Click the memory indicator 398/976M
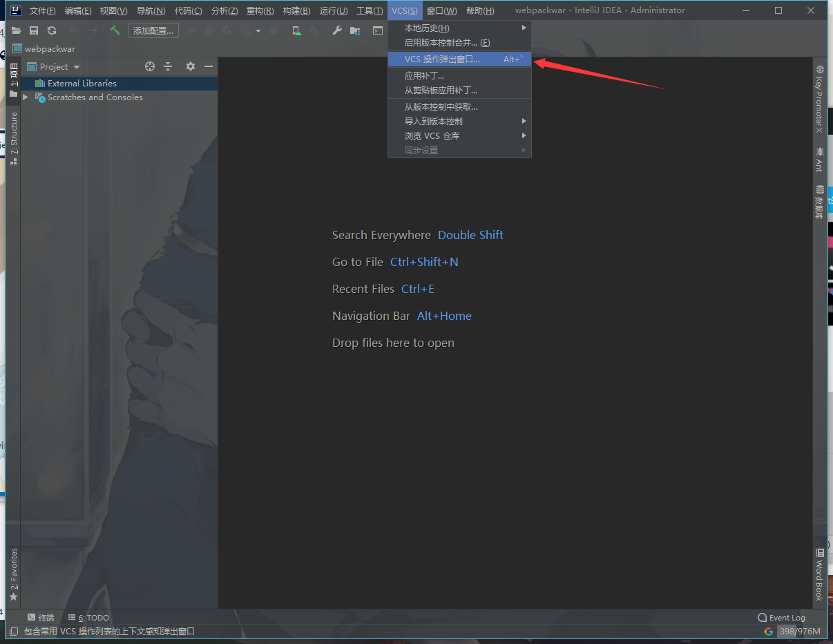 799,632
